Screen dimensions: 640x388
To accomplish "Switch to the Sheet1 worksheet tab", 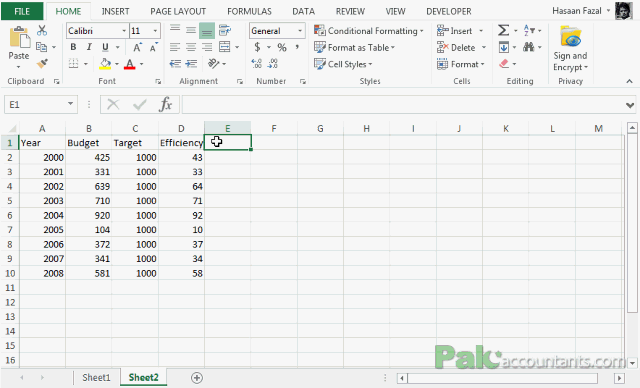I will coord(96,377).
